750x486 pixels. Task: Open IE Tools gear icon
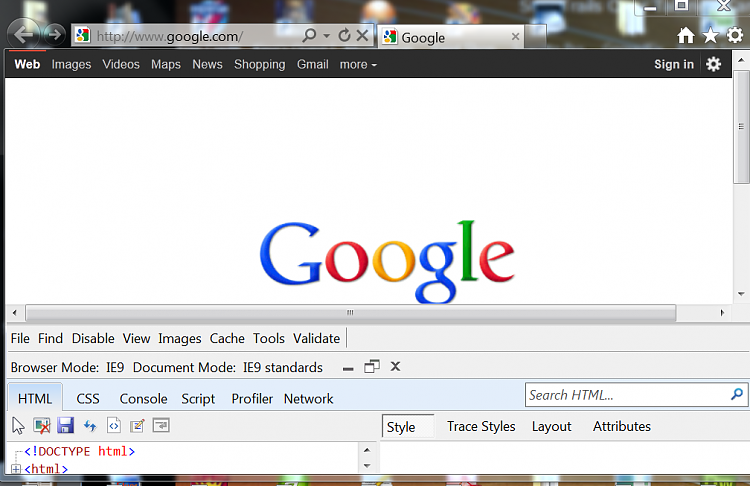[x=735, y=35]
